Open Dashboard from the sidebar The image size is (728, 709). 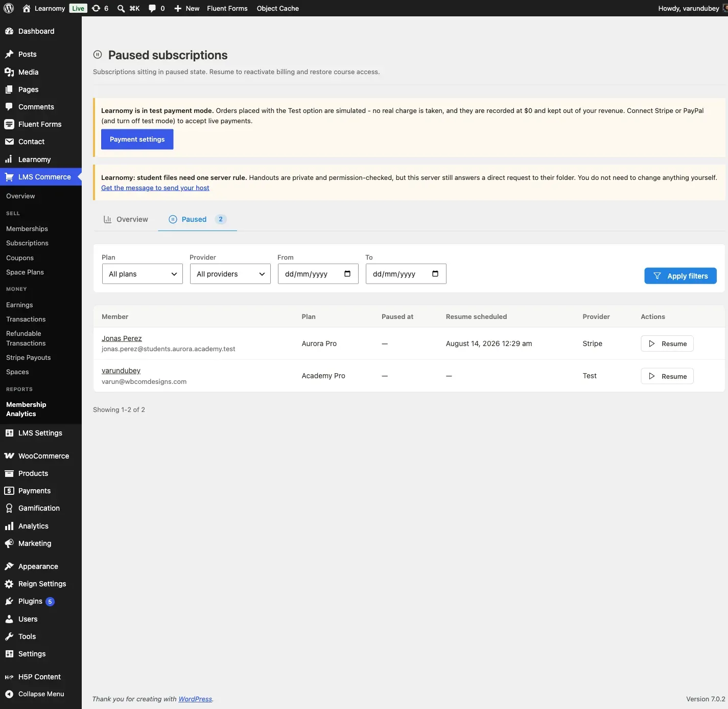click(41, 31)
